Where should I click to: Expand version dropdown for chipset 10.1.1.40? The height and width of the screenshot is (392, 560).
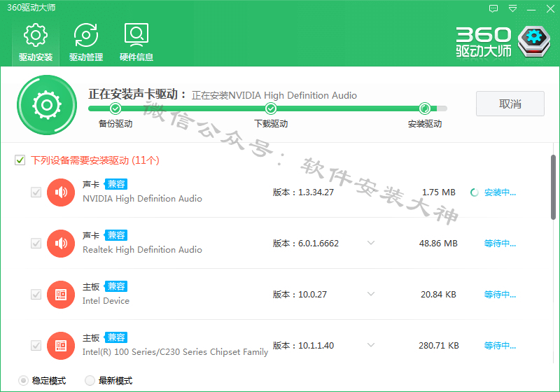[371, 345]
